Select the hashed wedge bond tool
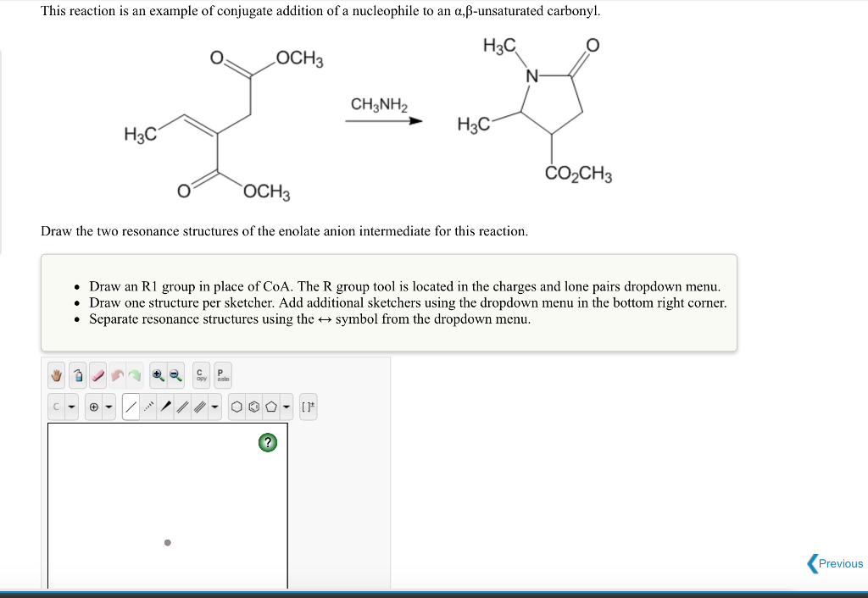Screen dimensions: 868x598 [x=148, y=406]
